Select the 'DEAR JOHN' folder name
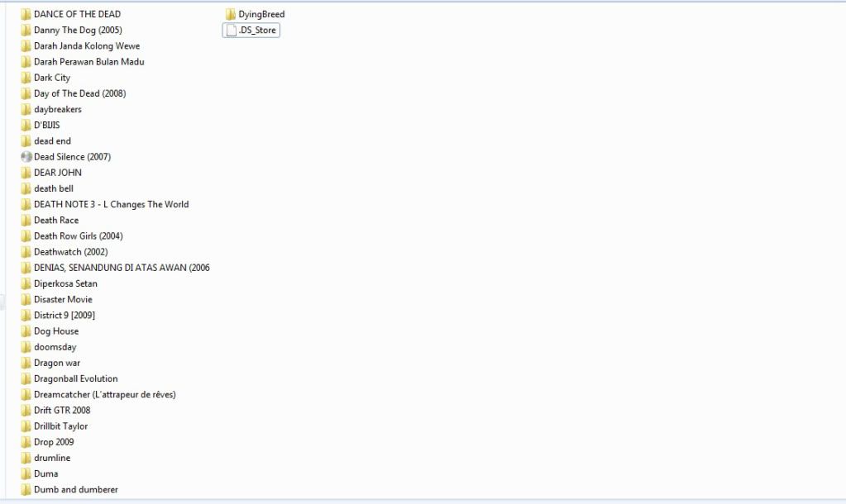 [58, 173]
